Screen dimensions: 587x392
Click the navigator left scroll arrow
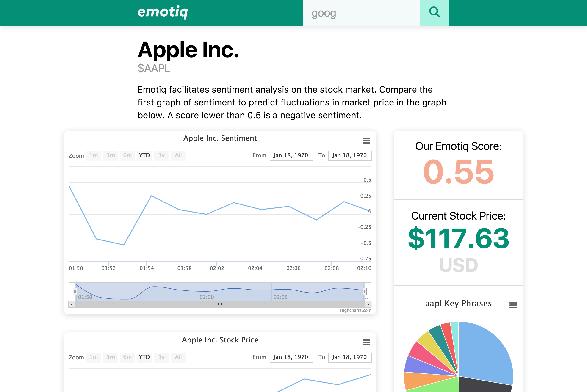[x=72, y=304]
